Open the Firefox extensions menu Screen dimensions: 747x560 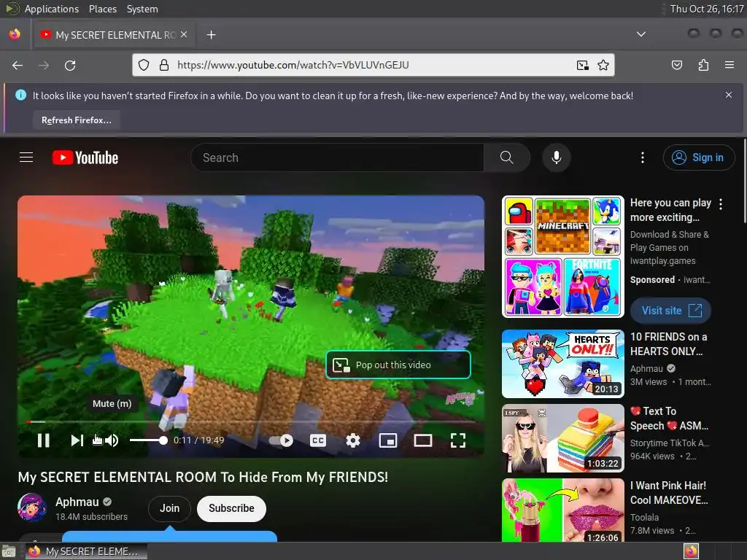coord(703,65)
